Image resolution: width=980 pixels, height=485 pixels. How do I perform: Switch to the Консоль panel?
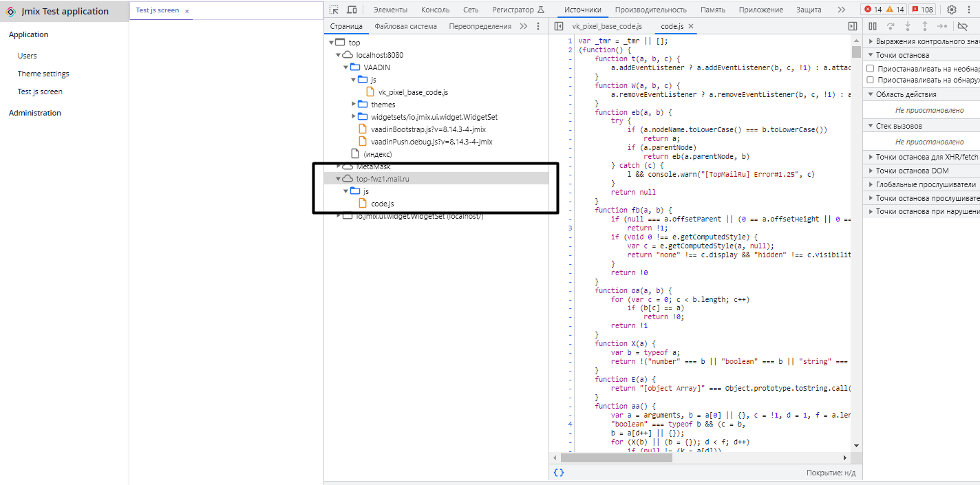(435, 10)
